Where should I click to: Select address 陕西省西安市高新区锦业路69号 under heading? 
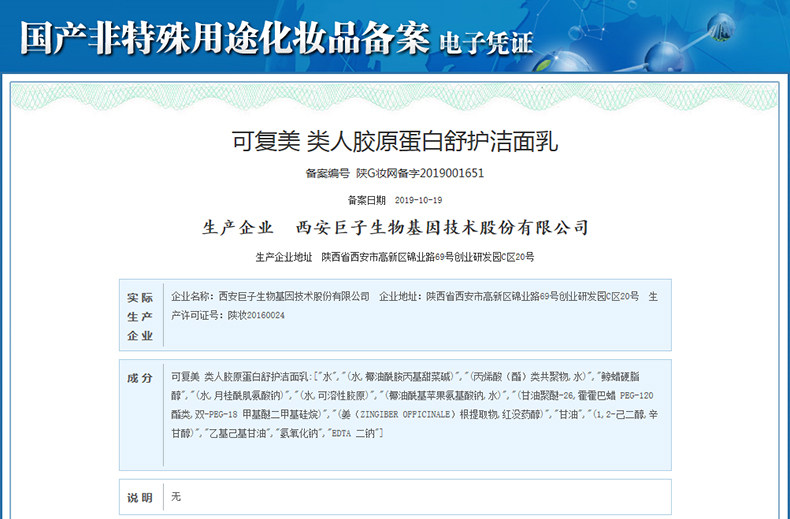point(428,257)
